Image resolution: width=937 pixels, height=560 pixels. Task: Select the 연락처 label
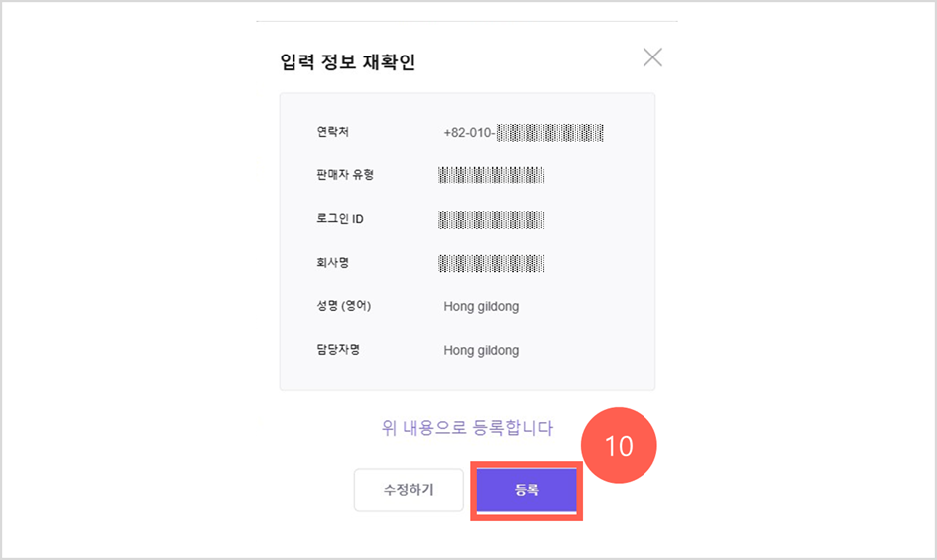[x=333, y=132]
